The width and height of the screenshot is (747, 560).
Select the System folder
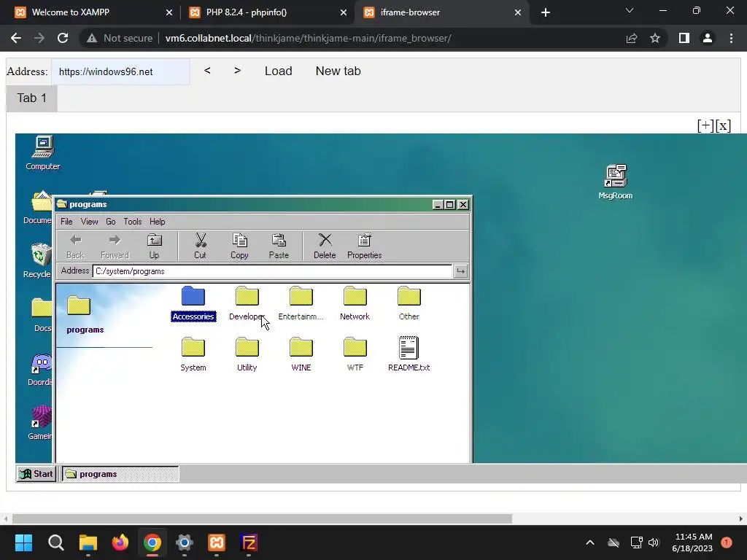193,355
